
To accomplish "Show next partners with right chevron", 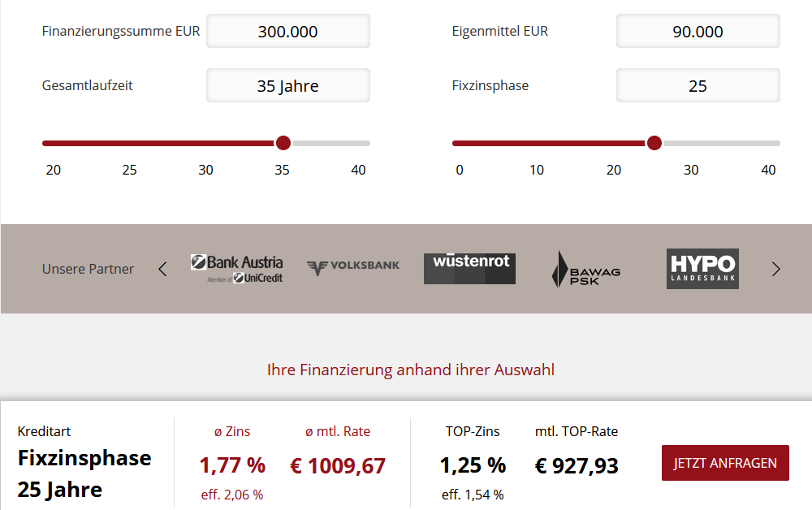I will pyautogui.click(x=775, y=270).
